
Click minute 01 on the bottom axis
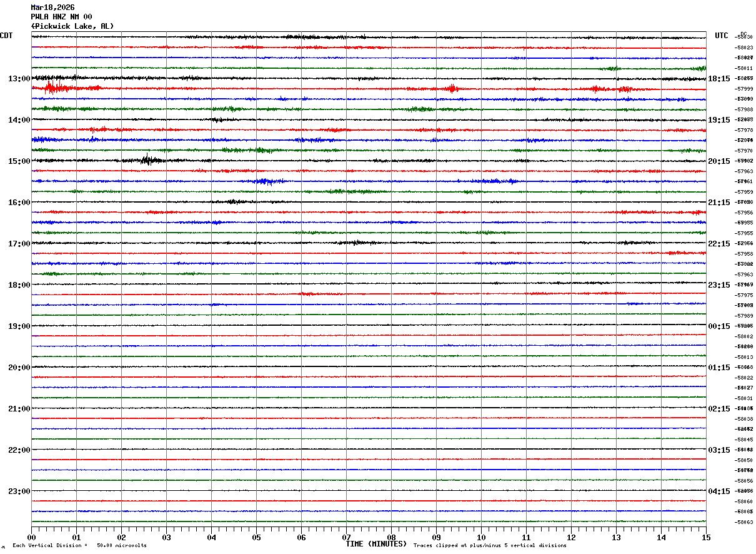click(76, 537)
